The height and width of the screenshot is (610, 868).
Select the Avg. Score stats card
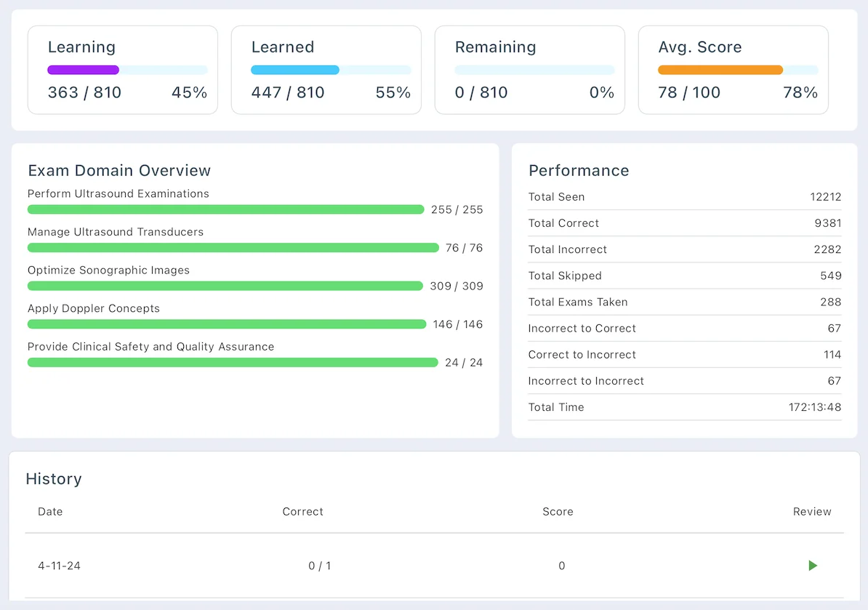tap(733, 70)
